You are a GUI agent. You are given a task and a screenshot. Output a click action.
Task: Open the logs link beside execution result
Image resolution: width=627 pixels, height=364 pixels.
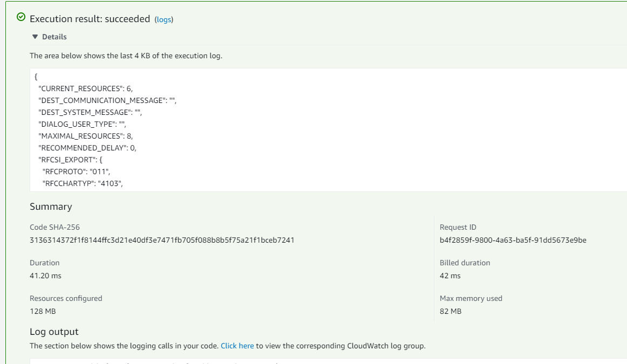tap(163, 19)
